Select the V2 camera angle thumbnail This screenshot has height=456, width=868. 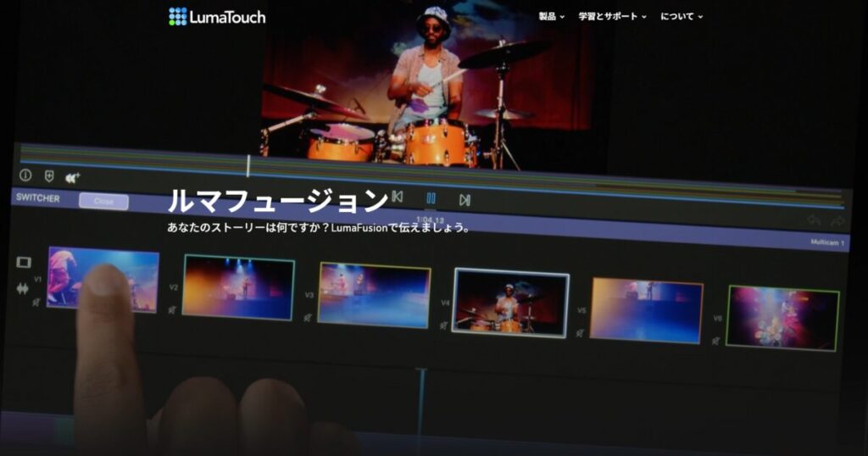coord(238,288)
